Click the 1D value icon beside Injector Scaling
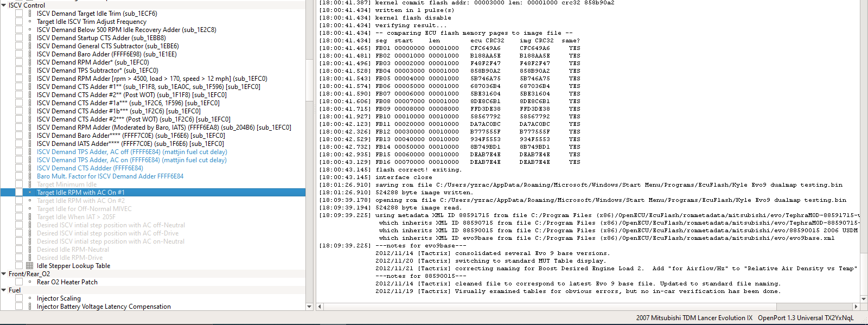The height and width of the screenshot is (325, 868). (30, 298)
